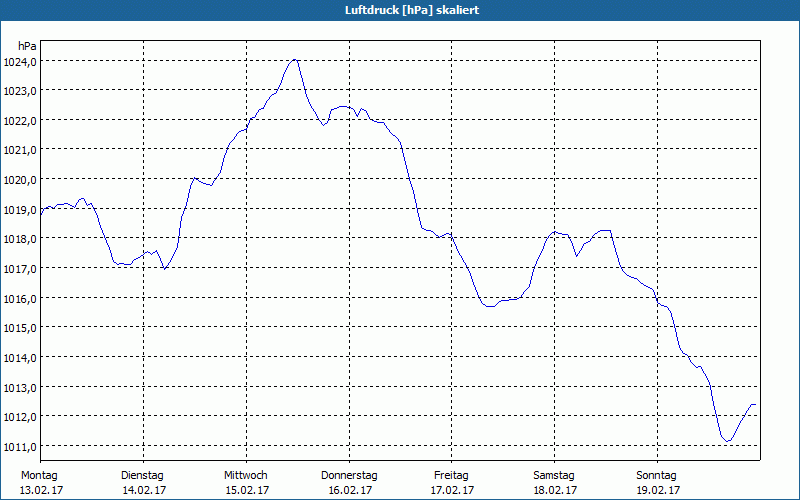Select the 1013,0 y-axis value
800x500 pixels.
20,388
